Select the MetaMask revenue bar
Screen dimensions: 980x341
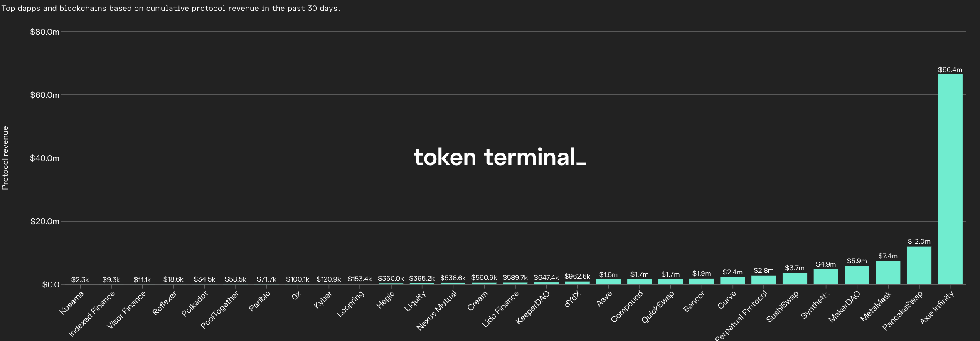888,273
